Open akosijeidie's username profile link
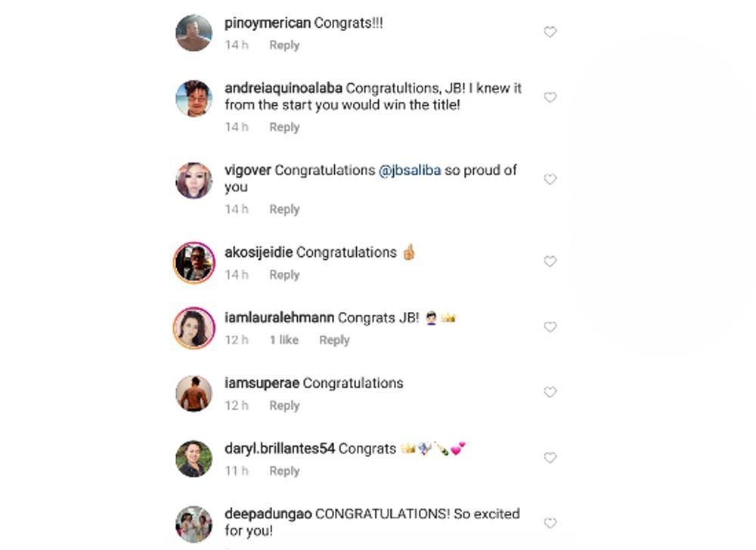756x550 pixels. click(x=259, y=252)
